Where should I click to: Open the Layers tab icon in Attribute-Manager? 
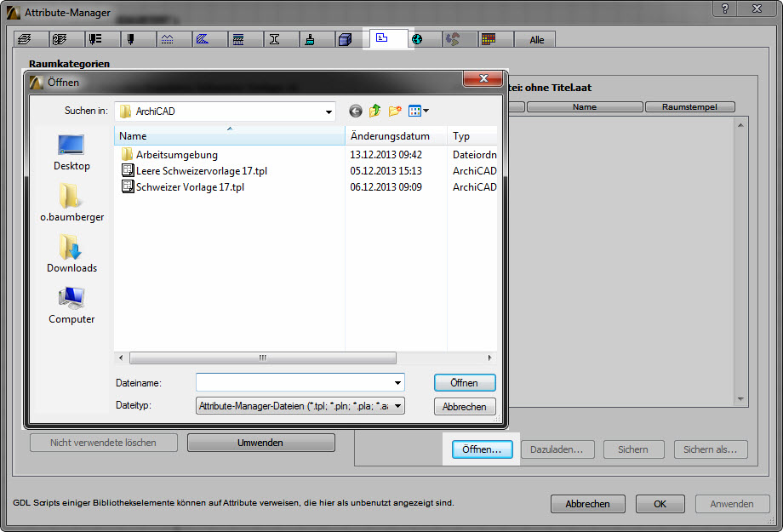tap(24, 39)
